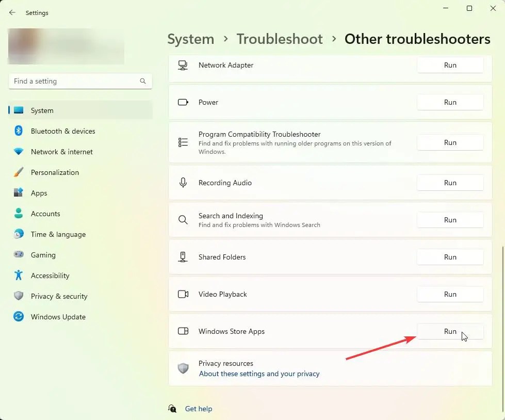Image resolution: width=505 pixels, height=420 pixels.
Task: Click the Video Playback label
Action: 222,294
